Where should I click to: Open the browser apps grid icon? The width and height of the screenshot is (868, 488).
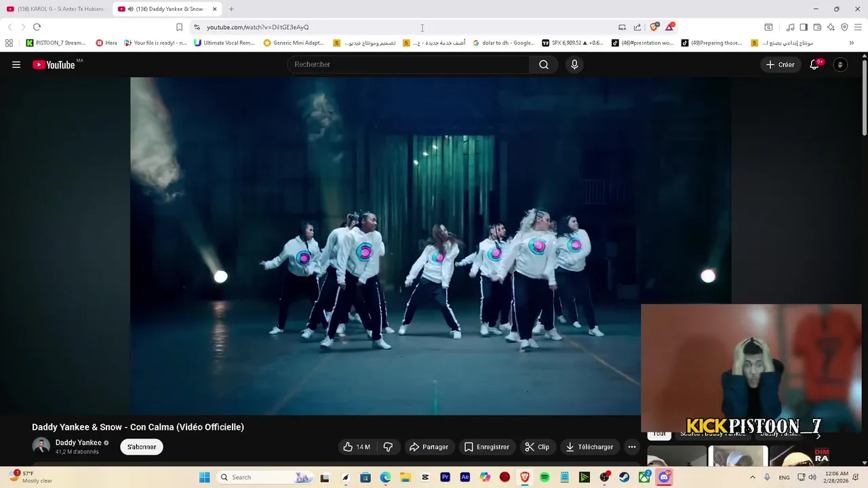[x=9, y=43]
